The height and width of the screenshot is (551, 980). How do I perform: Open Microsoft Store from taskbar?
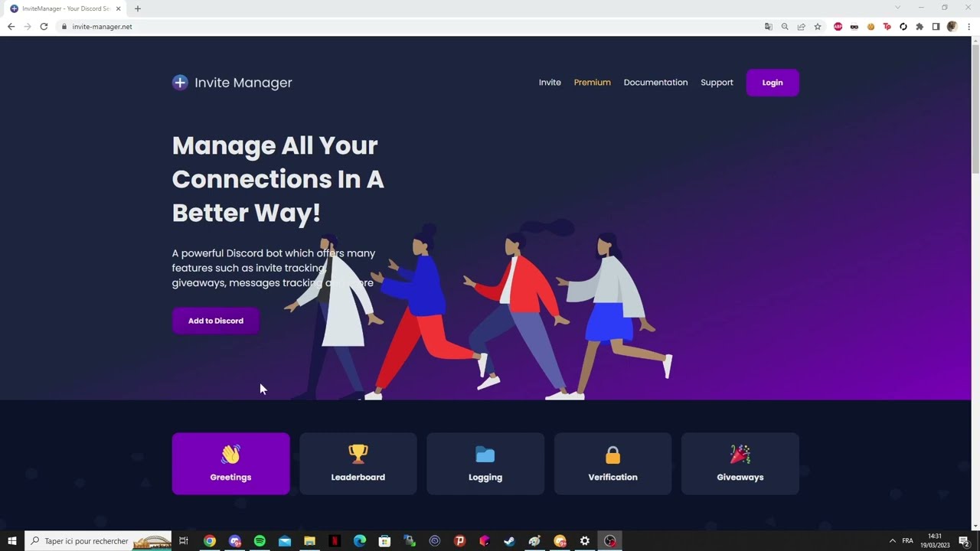[384, 541]
